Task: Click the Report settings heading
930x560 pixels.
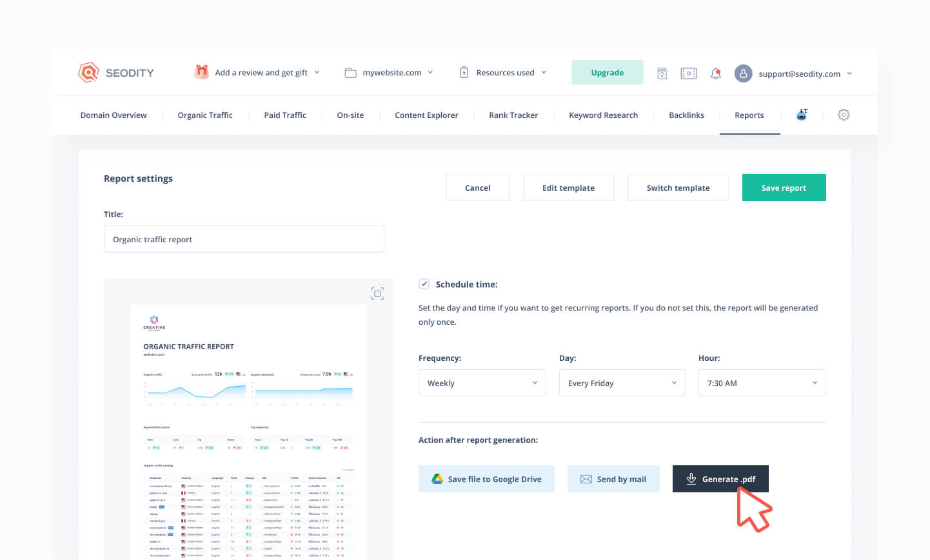Action: [x=138, y=179]
